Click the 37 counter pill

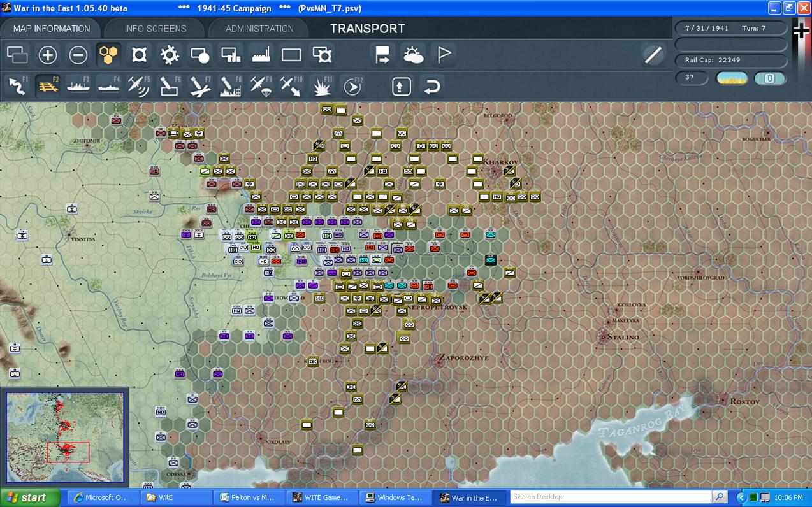coord(693,78)
